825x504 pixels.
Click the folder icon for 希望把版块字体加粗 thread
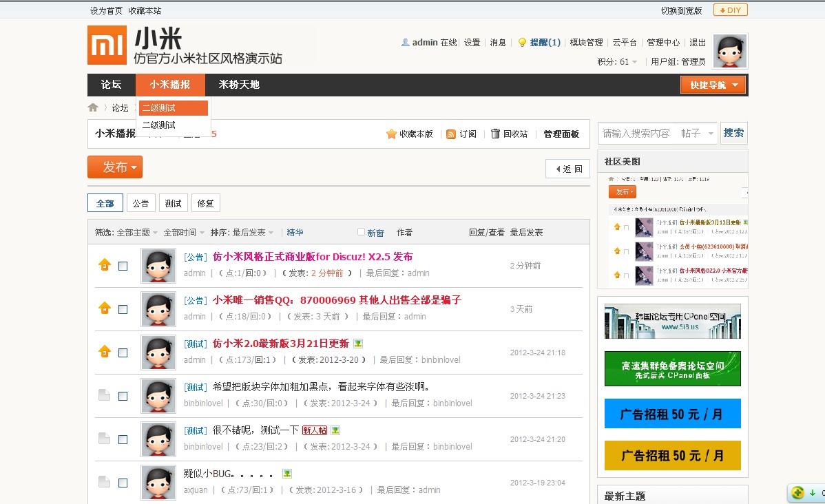(x=104, y=395)
